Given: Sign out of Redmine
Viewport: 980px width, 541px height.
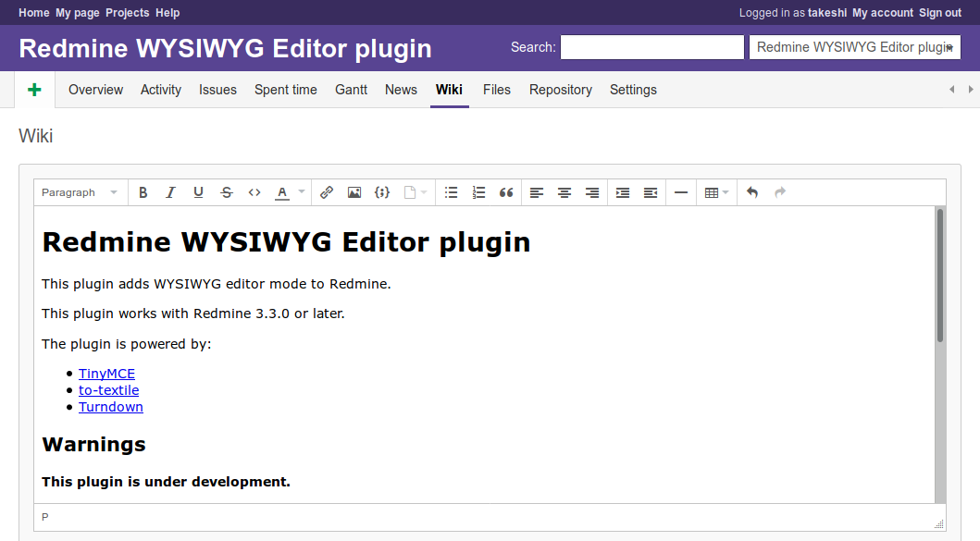Looking at the screenshot, I should click(940, 13).
